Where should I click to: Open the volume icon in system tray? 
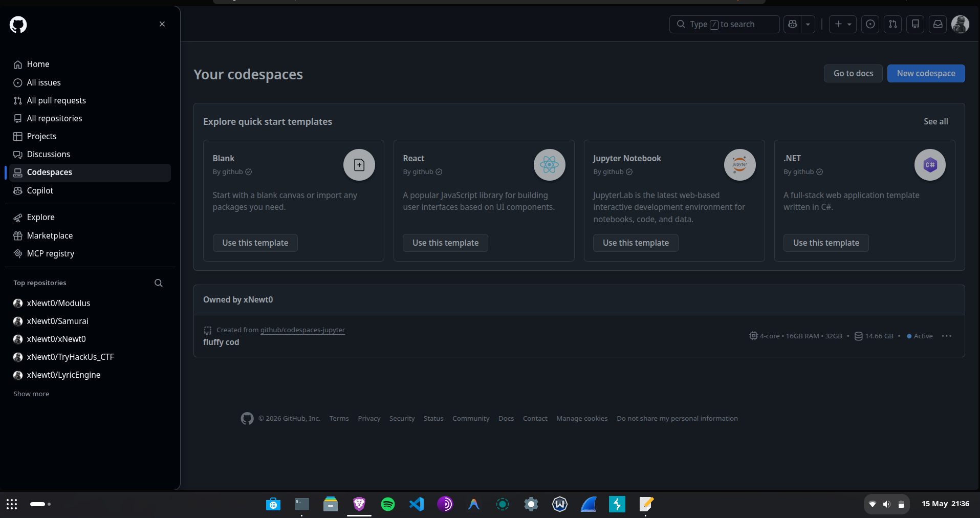tap(887, 504)
